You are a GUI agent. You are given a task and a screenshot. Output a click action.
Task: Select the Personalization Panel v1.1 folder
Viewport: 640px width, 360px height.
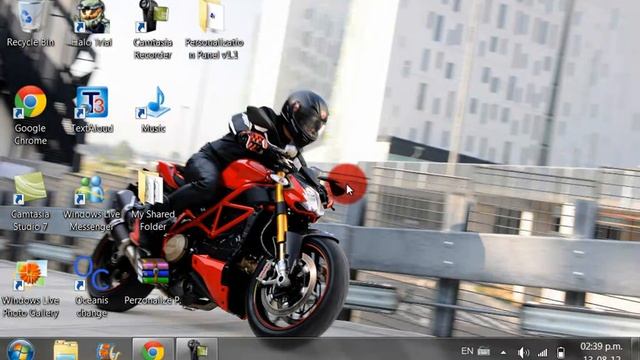coord(214,29)
